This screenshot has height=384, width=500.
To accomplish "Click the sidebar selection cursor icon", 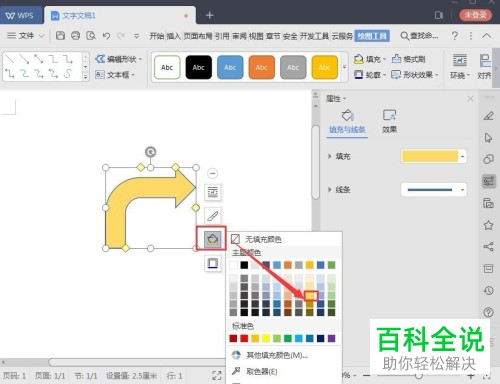I will tap(488, 137).
